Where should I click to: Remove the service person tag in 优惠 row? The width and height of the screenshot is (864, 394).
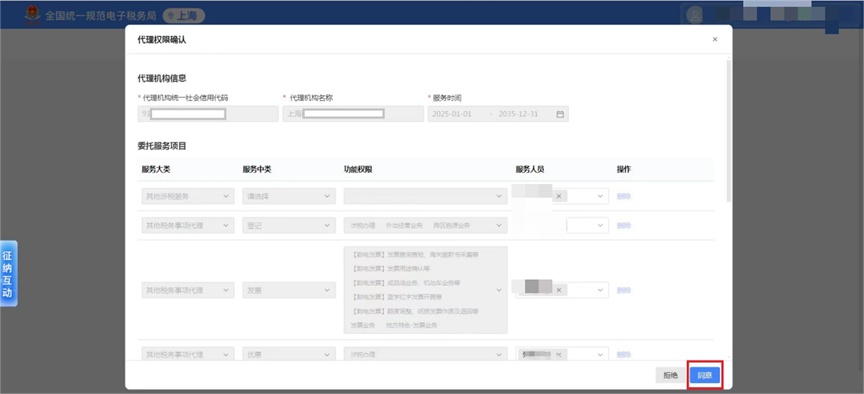pyautogui.click(x=559, y=354)
